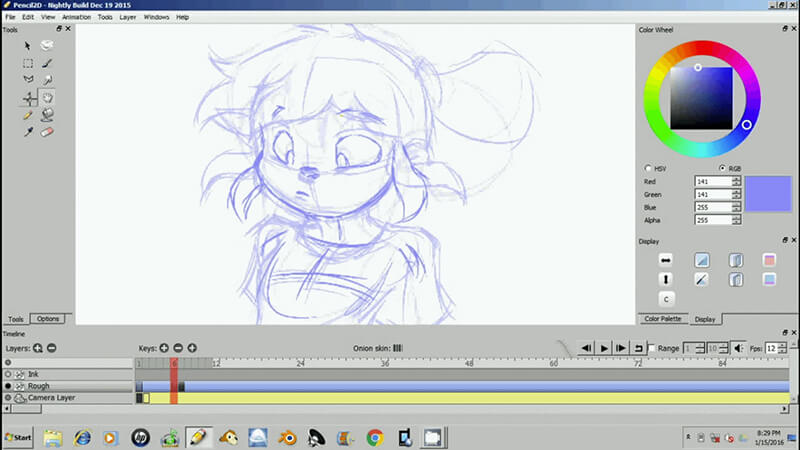Add a keyframe with Keys plus
Image resolution: width=800 pixels, height=450 pixels.
point(164,348)
